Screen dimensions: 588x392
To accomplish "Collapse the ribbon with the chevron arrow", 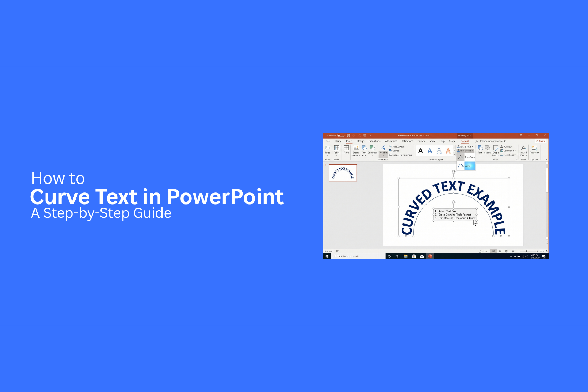I will coord(546,160).
